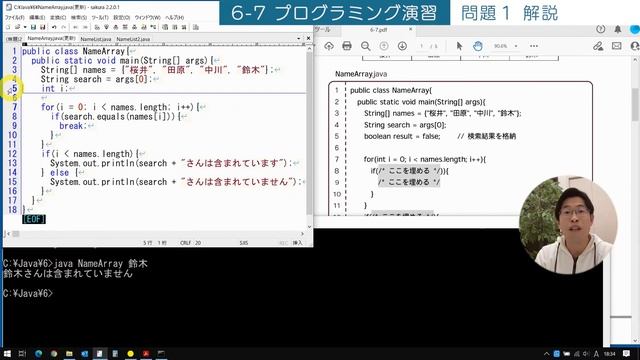Open the Action Center notification icon

click(627, 354)
